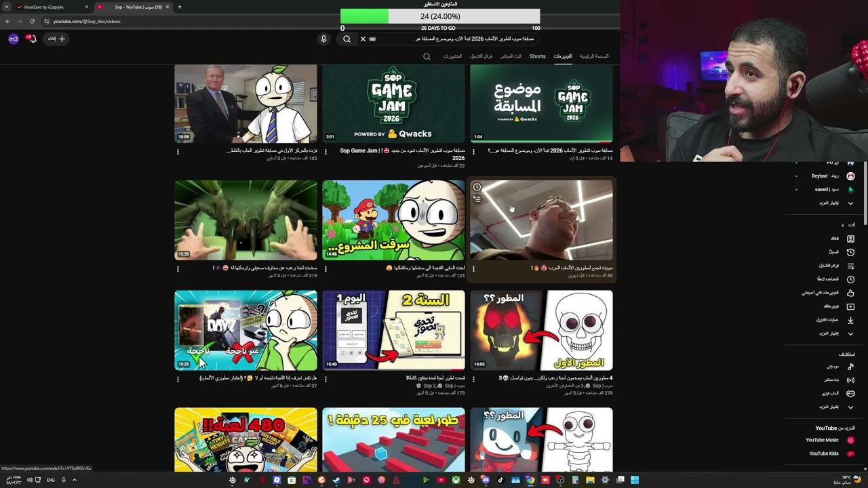
Task: Open three-dot menu for the 19:35 video
Action: (178, 379)
